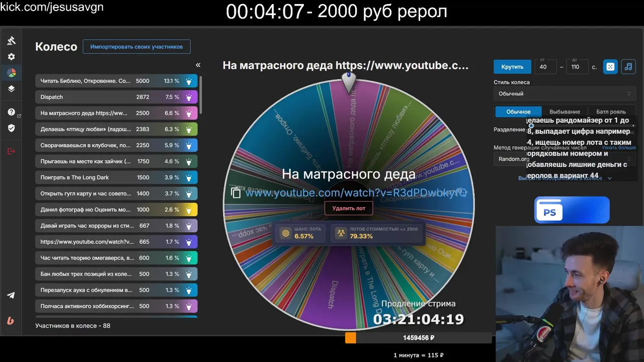Open the youtube.com/watch link in wheel center
The height and width of the screenshot is (362, 644).
point(356,193)
